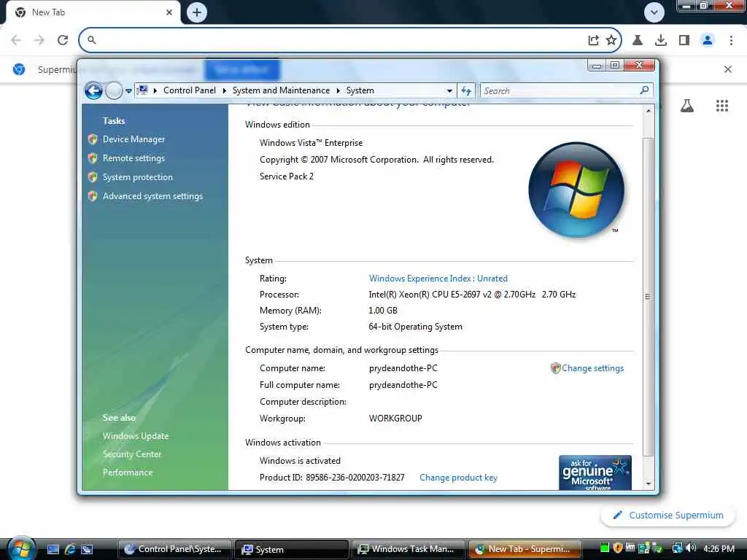Open Advanced system settings
747x560 pixels.
click(x=152, y=196)
